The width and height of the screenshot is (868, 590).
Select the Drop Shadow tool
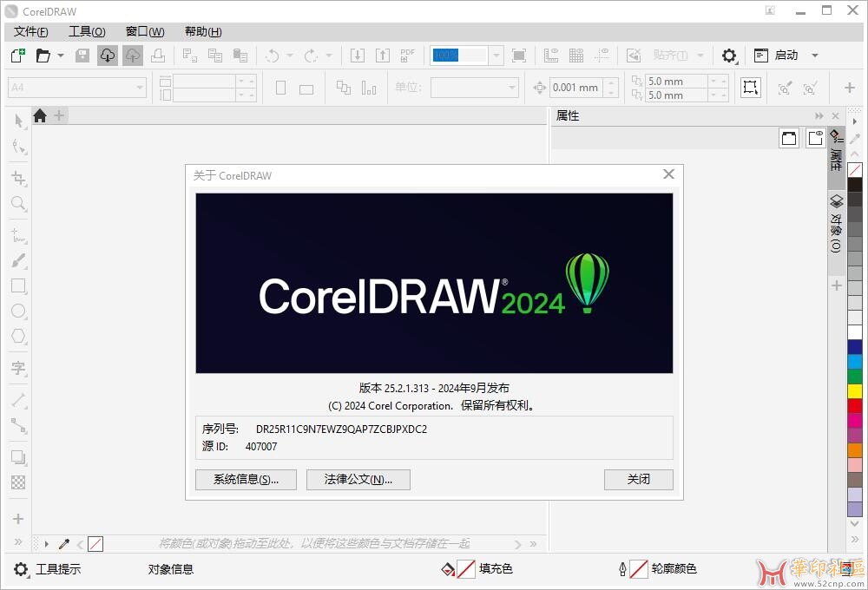(19, 458)
